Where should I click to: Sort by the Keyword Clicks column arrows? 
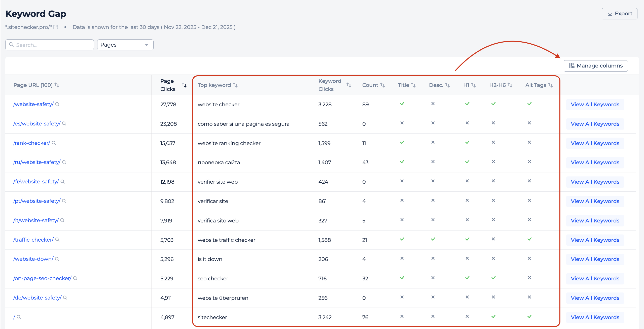[349, 85]
